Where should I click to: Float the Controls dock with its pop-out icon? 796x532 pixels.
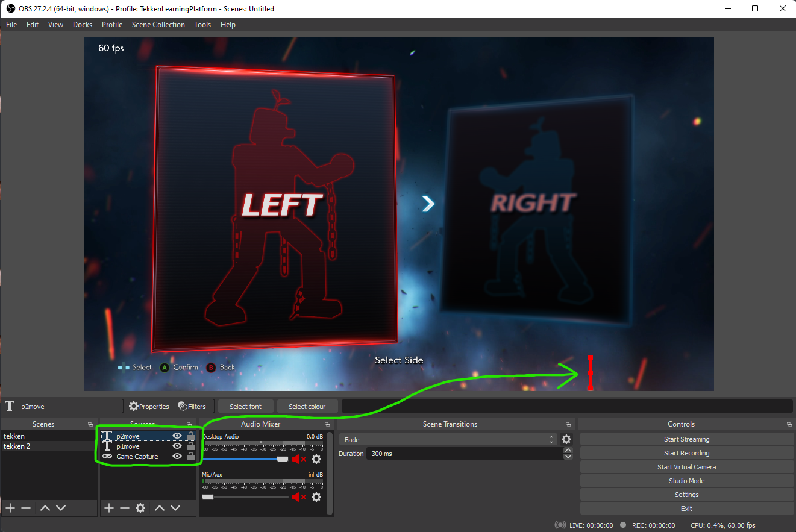[x=789, y=424]
